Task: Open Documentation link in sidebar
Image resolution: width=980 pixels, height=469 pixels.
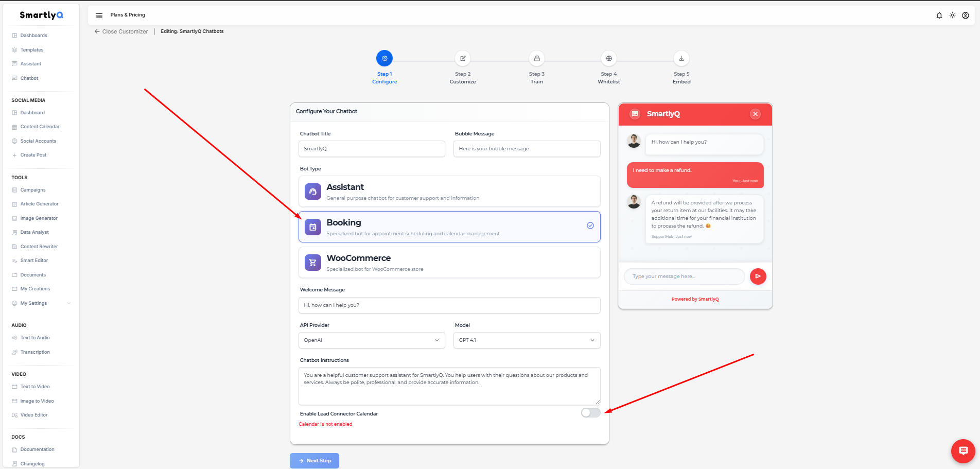Action: [x=38, y=449]
